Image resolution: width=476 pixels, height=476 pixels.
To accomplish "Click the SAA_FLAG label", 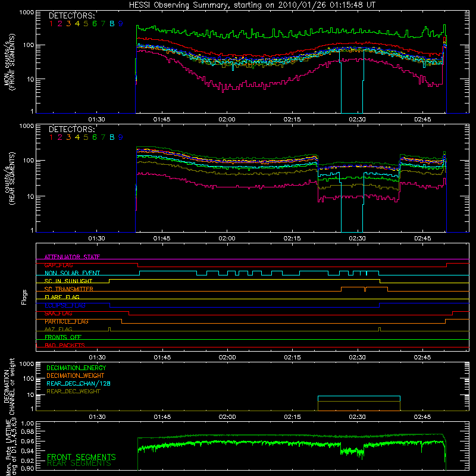I will coord(58,314).
